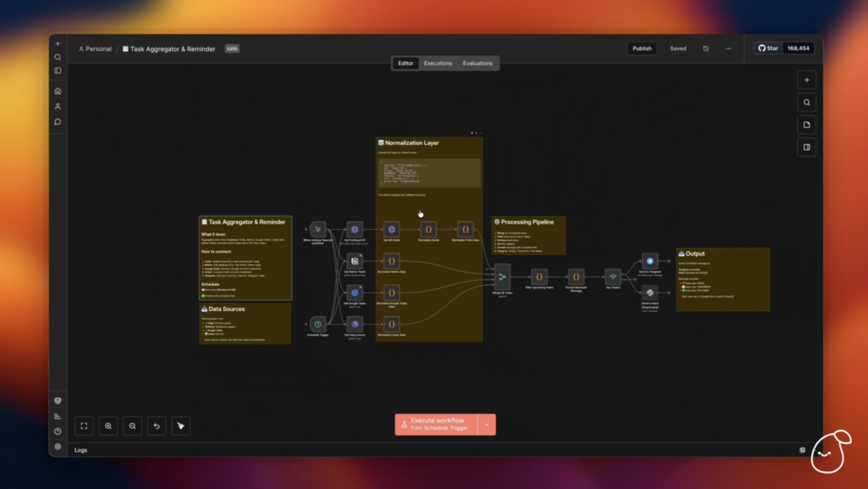Image resolution: width=868 pixels, height=489 pixels.
Task: Expand the Logs panel
Action: [81, 450]
